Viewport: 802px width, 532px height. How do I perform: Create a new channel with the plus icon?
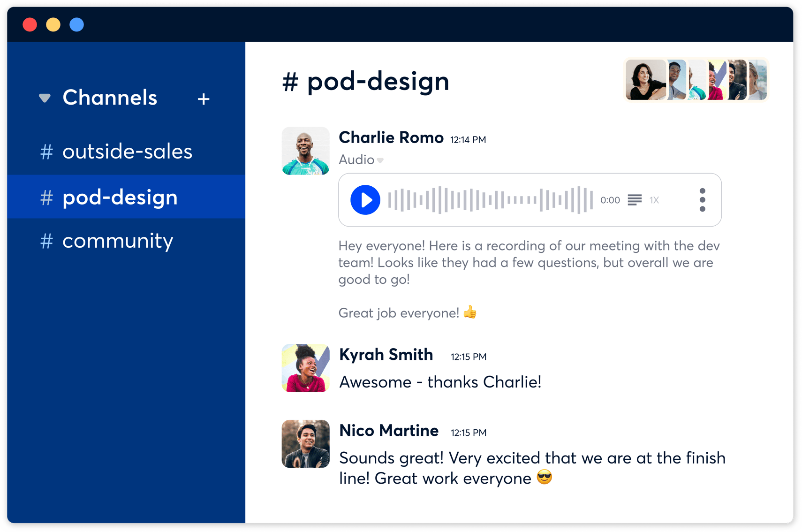pos(204,99)
